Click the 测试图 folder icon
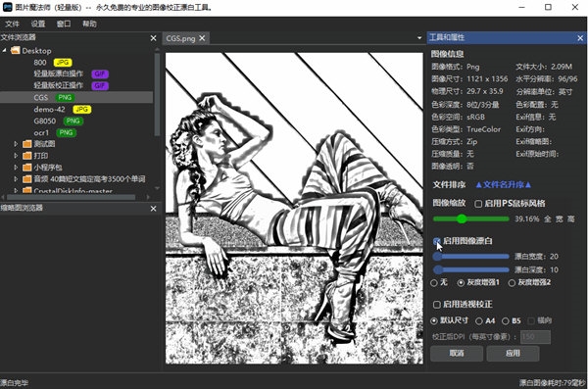This screenshot has width=588, height=389. click(27, 144)
